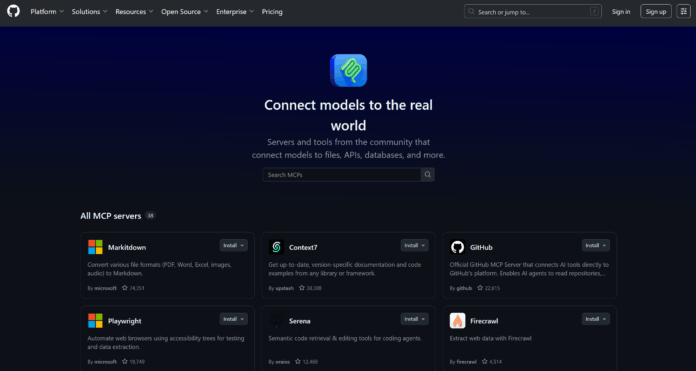
Task: Click the Sign up button
Action: pyautogui.click(x=656, y=12)
